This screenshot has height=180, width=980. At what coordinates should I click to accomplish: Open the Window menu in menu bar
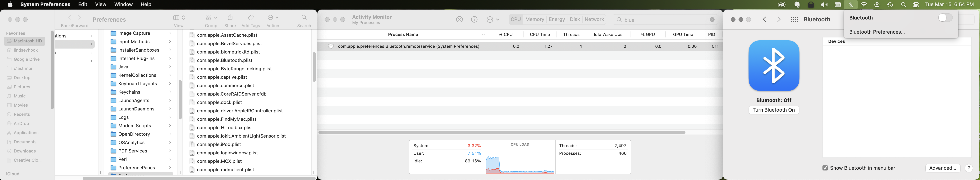click(123, 5)
